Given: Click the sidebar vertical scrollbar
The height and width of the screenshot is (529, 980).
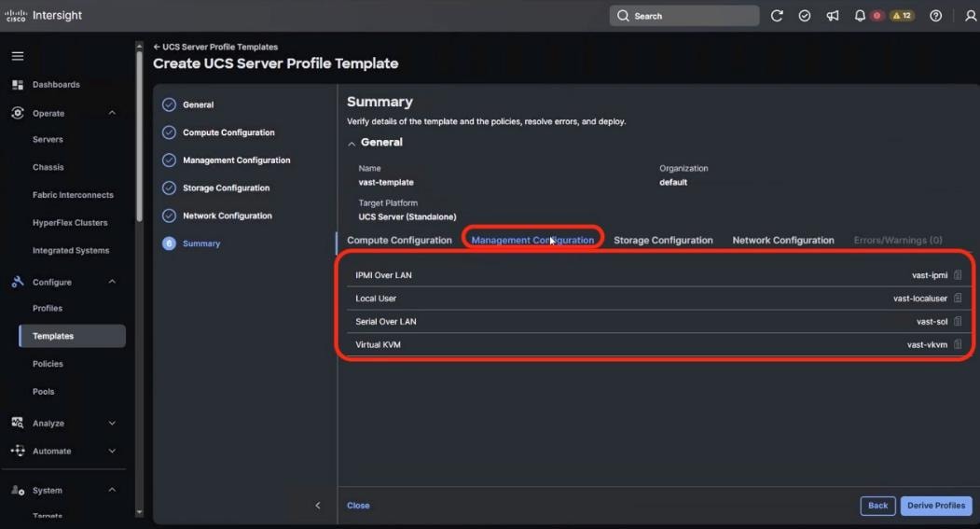Looking at the screenshot, I should coord(139,134).
